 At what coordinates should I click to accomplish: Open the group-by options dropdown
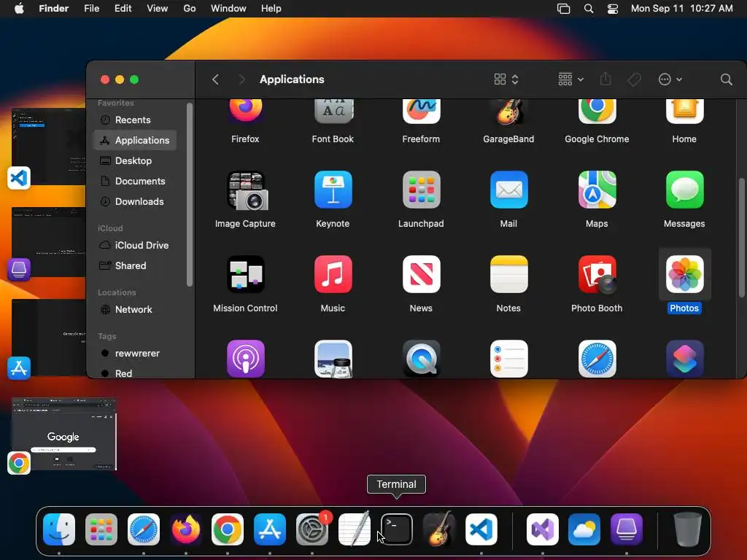pos(570,79)
